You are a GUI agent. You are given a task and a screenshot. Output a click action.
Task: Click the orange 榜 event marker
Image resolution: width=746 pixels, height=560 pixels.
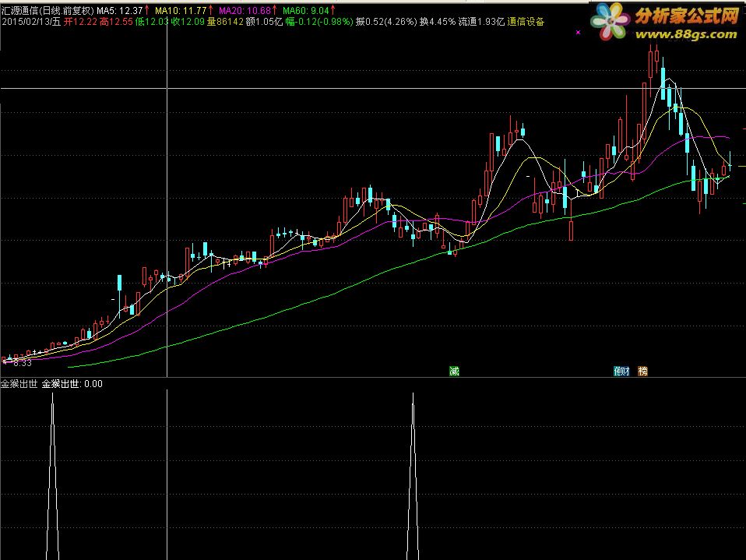point(642,371)
